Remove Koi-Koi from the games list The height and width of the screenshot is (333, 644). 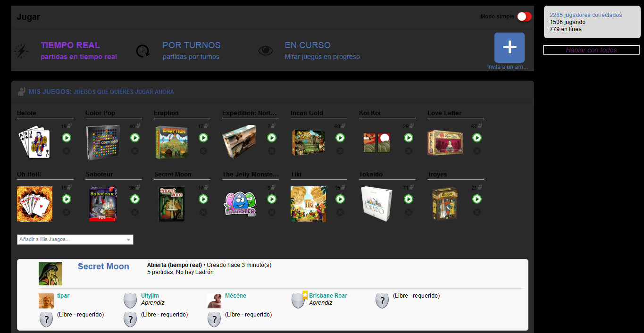pyautogui.click(x=409, y=151)
